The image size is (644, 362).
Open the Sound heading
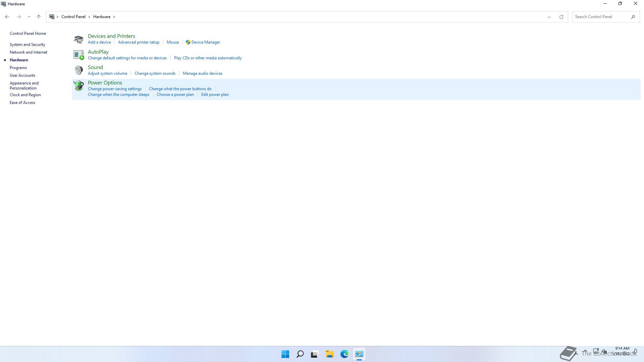[95, 67]
